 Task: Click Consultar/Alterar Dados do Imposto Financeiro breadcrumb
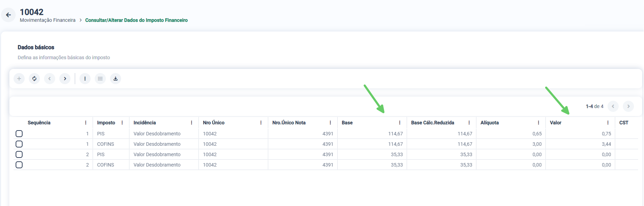pos(136,20)
